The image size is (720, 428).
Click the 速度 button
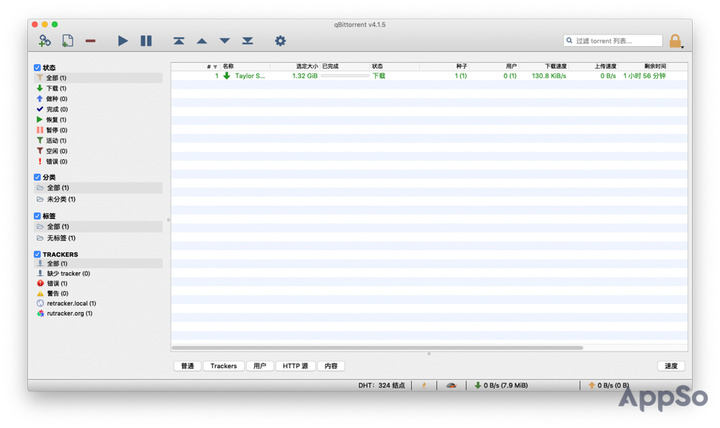670,366
